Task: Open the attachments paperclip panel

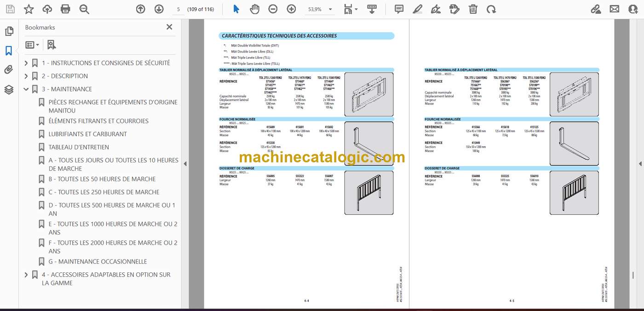Action: pos(9,70)
